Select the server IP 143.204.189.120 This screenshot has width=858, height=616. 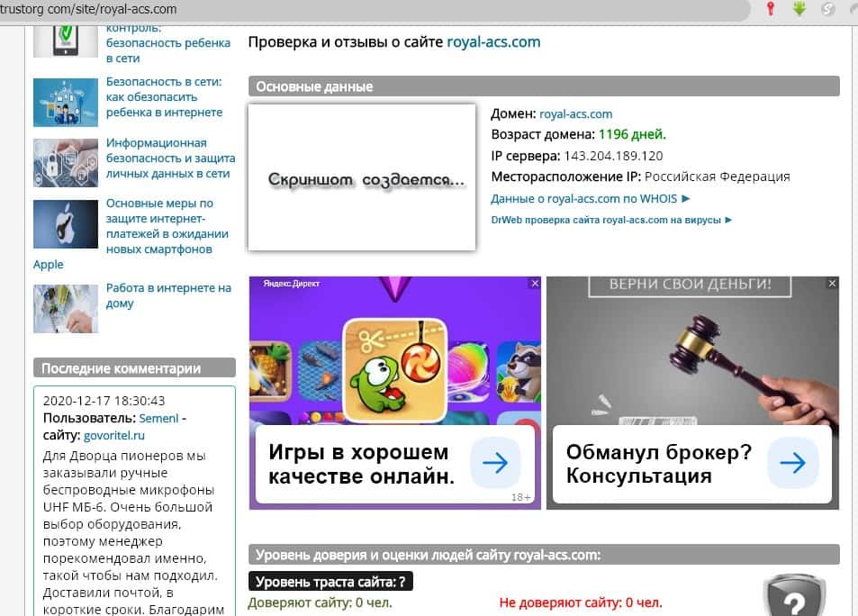[613, 156]
